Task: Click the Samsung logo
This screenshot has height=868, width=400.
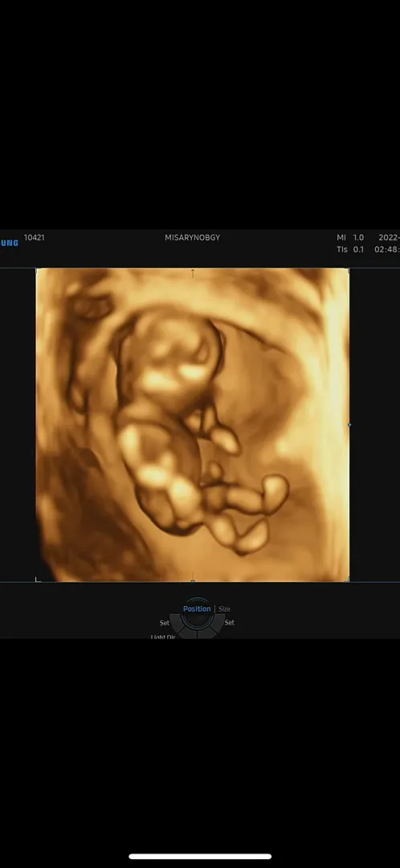Action: (x=9, y=243)
